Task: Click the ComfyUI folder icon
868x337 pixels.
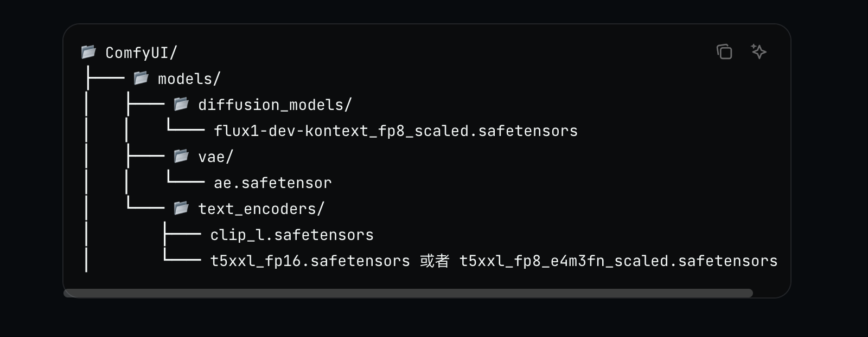Action: tap(88, 52)
